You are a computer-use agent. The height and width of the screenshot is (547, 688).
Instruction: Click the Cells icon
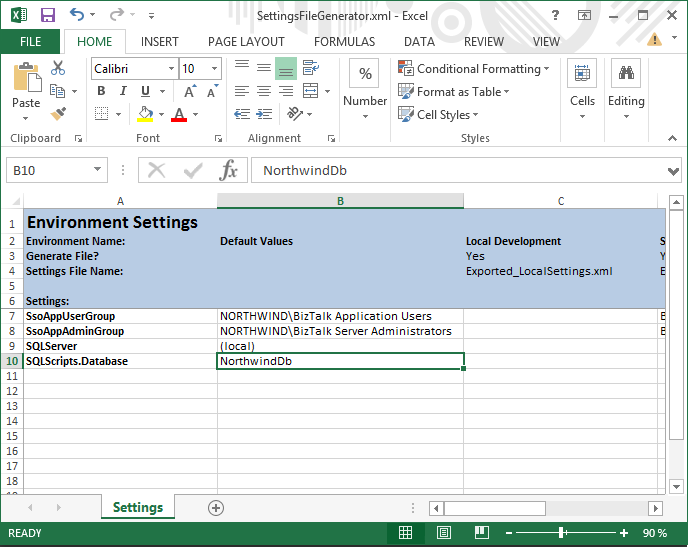coord(582,73)
